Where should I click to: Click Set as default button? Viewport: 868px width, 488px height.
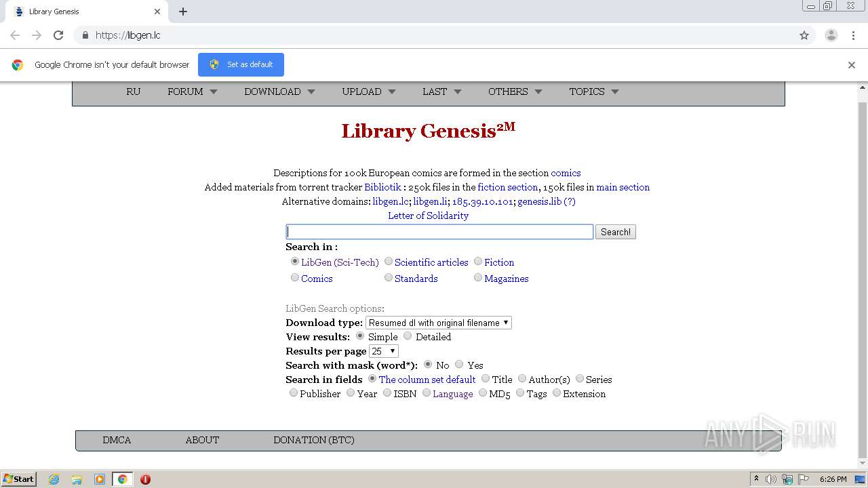pos(241,64)
